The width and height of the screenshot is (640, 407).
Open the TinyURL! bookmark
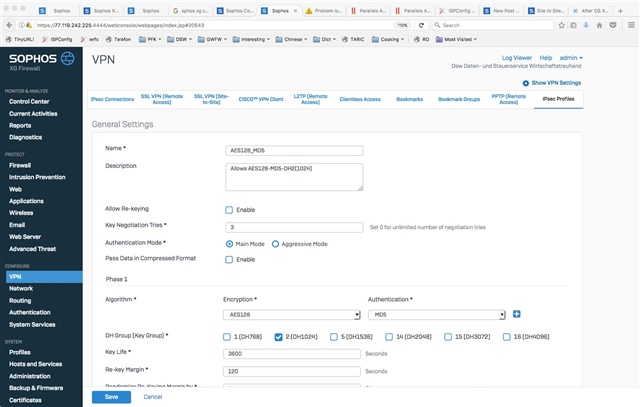click(x=20, y=39)
